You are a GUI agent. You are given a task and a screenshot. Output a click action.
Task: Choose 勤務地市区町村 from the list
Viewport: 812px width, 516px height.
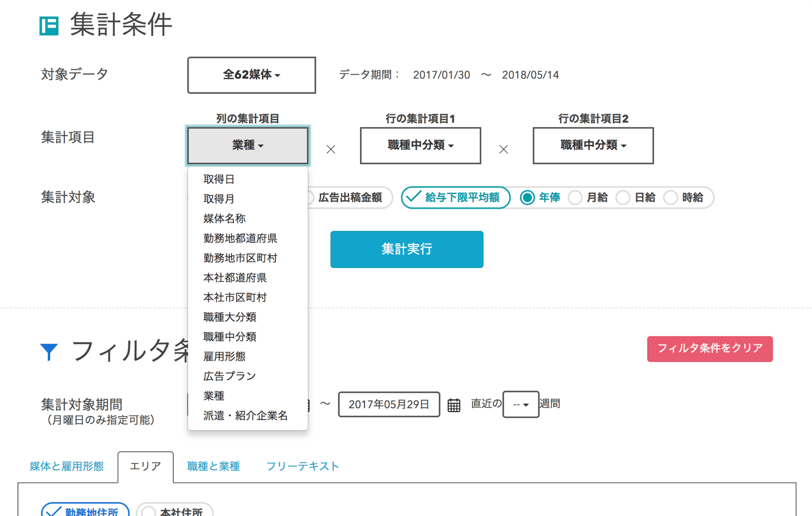pos(248,258)
